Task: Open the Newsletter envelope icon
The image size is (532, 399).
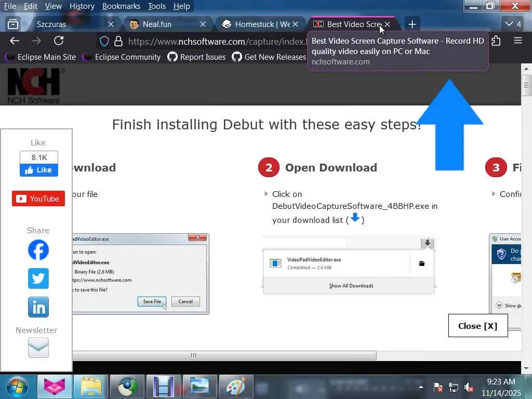Action: coord(38,348)
